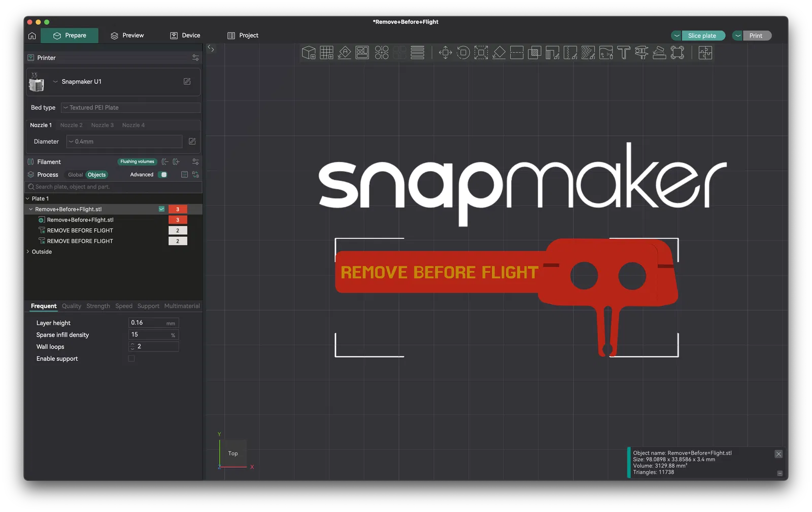Click the remove filament icon
Viewport: 812px width, 512px height.
click(165, 162)
